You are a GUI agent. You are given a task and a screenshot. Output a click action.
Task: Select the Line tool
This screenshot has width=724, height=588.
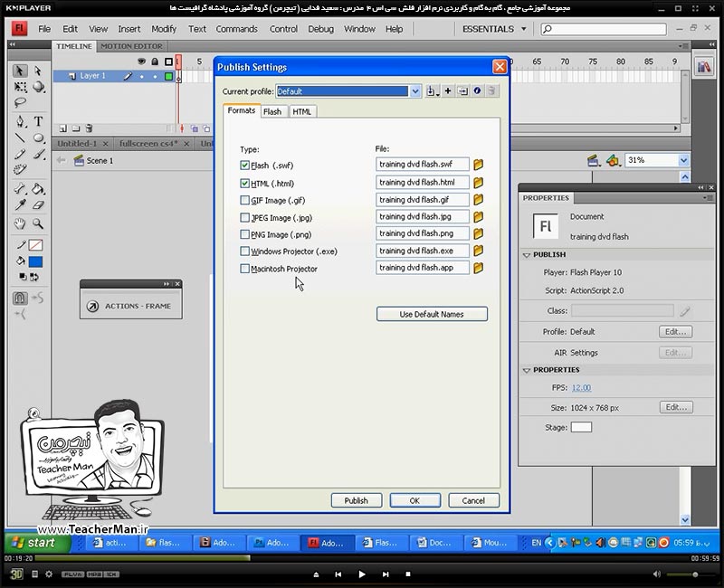(x=20, y=138)
